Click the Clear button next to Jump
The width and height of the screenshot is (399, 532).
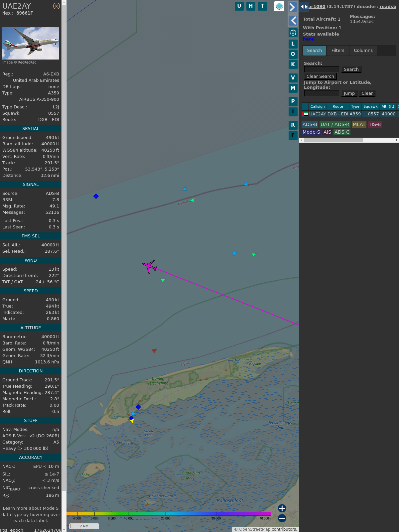click(x=367, y=93)
